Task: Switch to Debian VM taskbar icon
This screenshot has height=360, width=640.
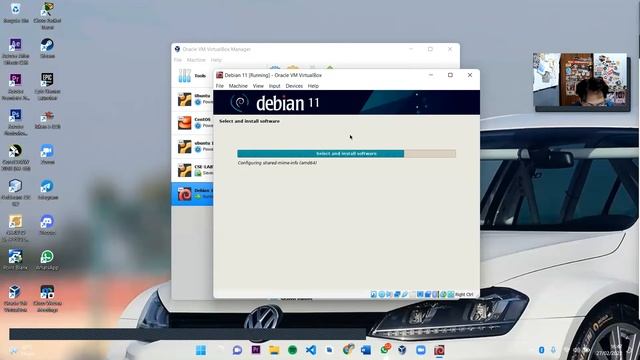Action: [439, 350]
